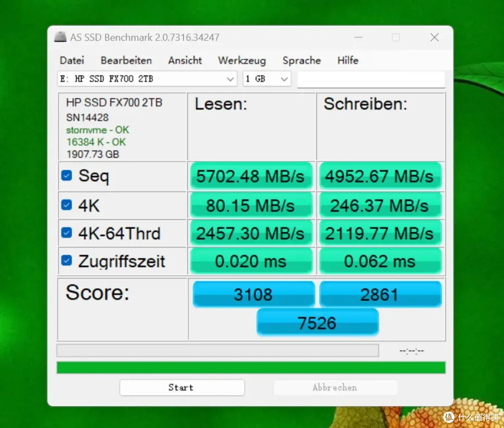Open the Ansicht menu
The image size is (504, 428).
click(185, 60)
